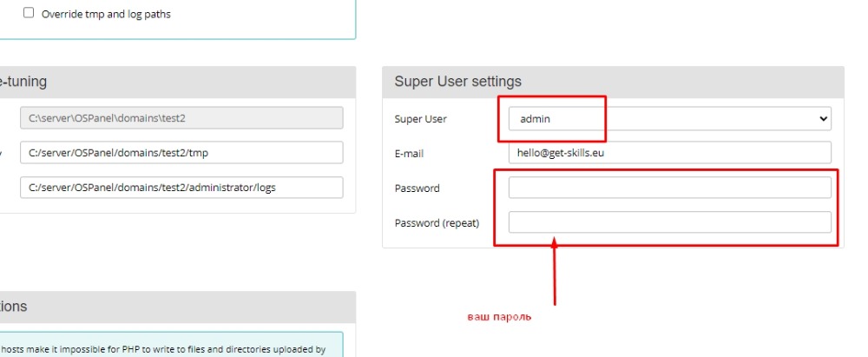
Task: Click the bottom-left section header ending in 'tions'
Action: (14, 307)
